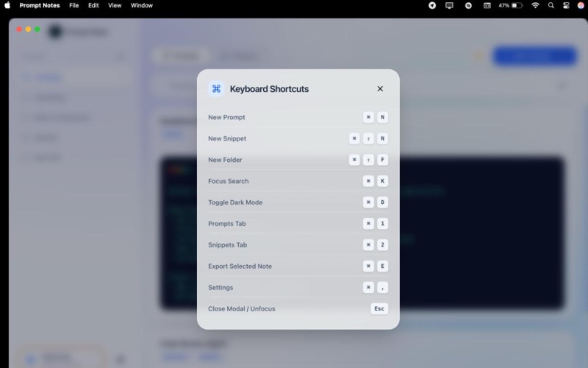Click the shift key badge in New Snippet row
Image resolution: width=588 pixels, height=368 pixels.
[368, 138]
